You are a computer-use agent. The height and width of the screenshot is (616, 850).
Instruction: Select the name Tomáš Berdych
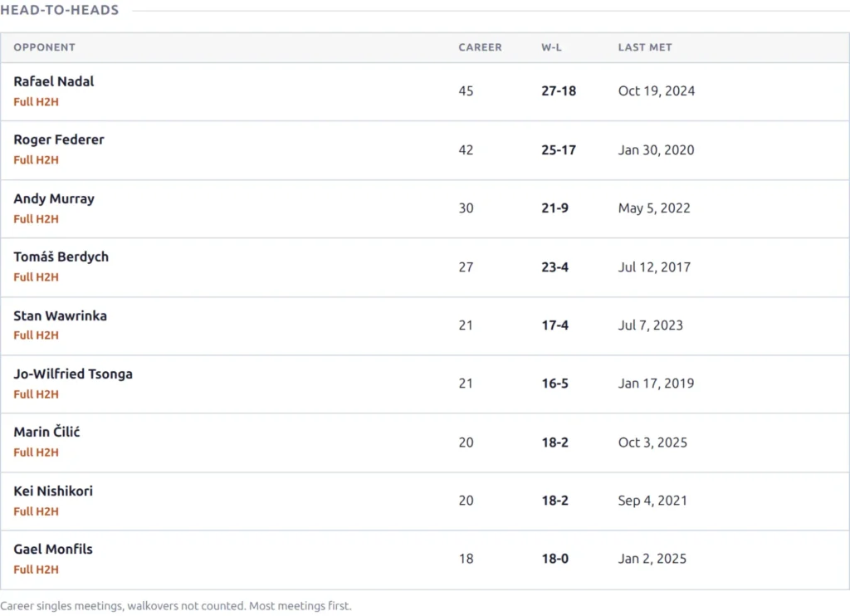coord(61,257)
